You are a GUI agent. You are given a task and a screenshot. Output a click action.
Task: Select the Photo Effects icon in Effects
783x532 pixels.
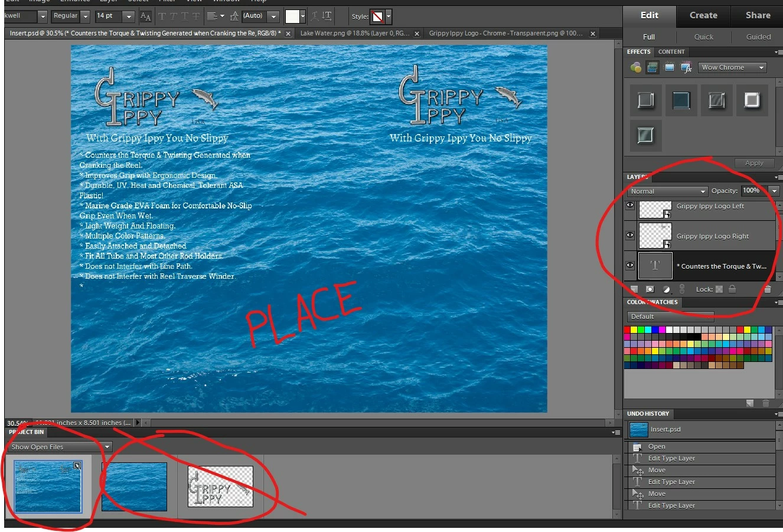click(x=670, y=67)
